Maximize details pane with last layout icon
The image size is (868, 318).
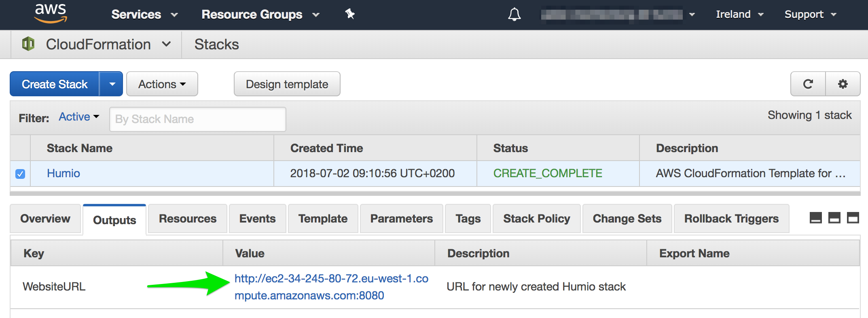click(853, 218)
